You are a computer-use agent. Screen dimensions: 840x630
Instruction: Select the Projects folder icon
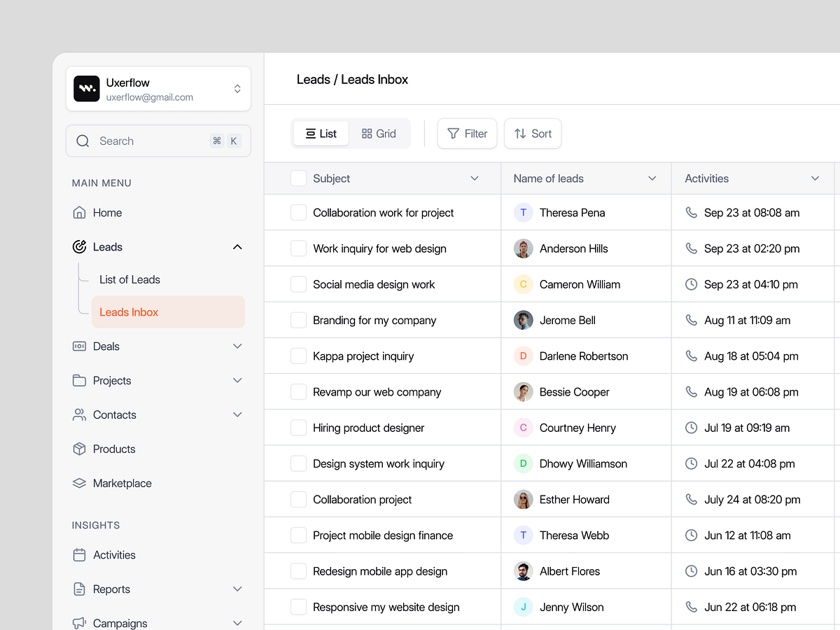click(x=78, y=380)
